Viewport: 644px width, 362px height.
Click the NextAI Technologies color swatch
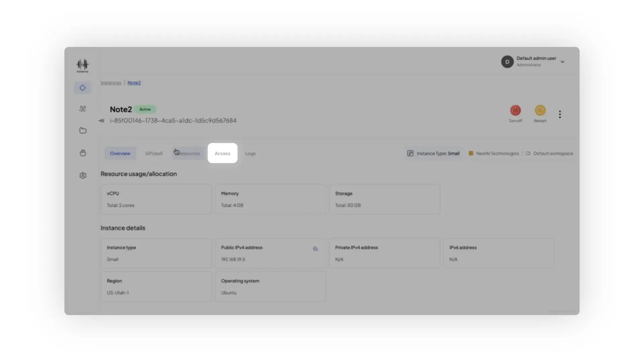(x=471, y=153)
